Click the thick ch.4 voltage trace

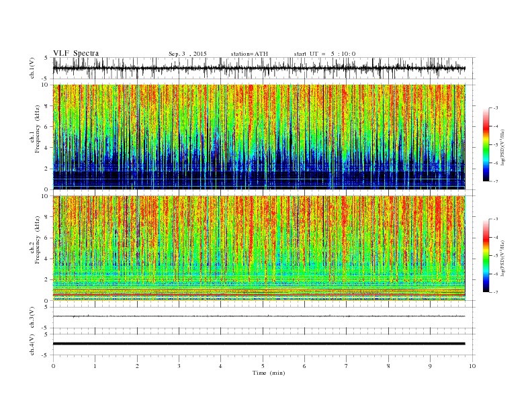(x=259, y=344)
